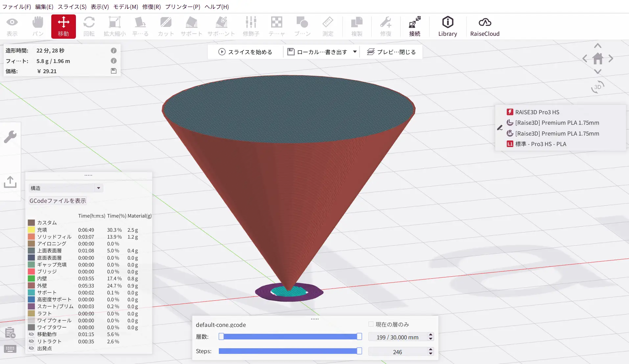The height and width of the screenshot is (364, 629).
Task: Click the home view icon
Action: point(597,59)
